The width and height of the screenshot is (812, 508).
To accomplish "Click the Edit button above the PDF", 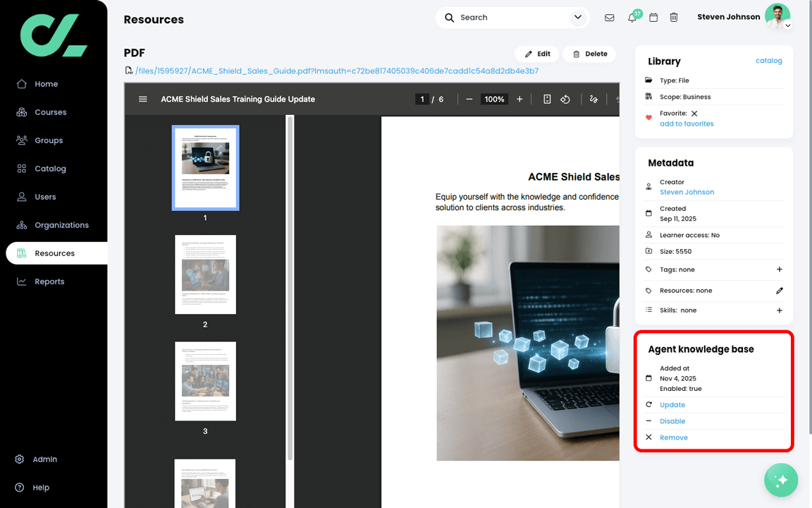I will 536,54.
